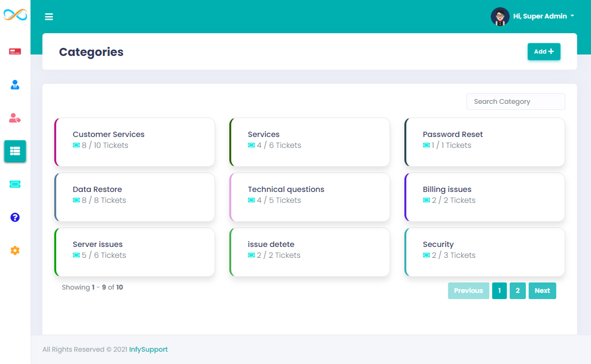Select the highlighted Categories grid icon
The width and height of the screenshot is (591, 364).
pos(15,151)
